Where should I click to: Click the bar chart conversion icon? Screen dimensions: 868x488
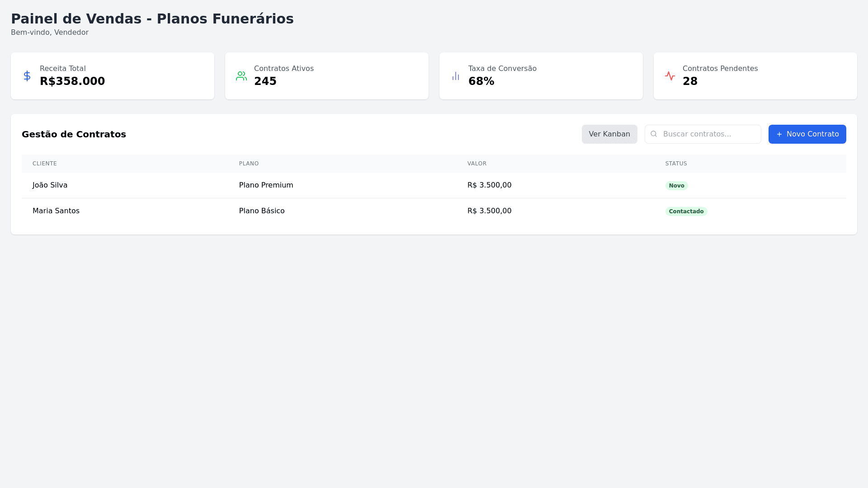click(x=456, y=76)
